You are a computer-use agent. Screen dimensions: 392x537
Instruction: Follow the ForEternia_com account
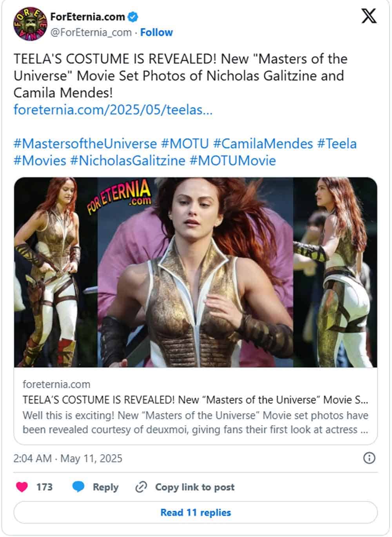point(156,32)
